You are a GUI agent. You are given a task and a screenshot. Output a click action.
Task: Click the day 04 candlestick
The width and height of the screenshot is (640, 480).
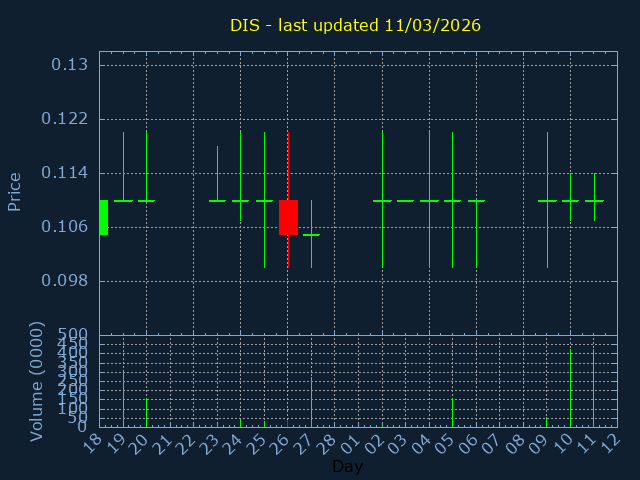429,200
